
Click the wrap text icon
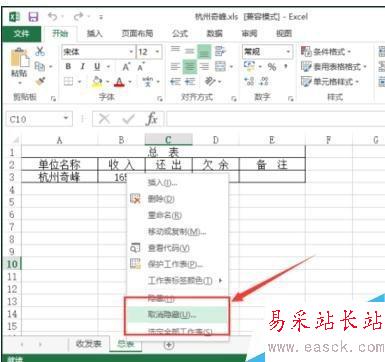point(220,51)
